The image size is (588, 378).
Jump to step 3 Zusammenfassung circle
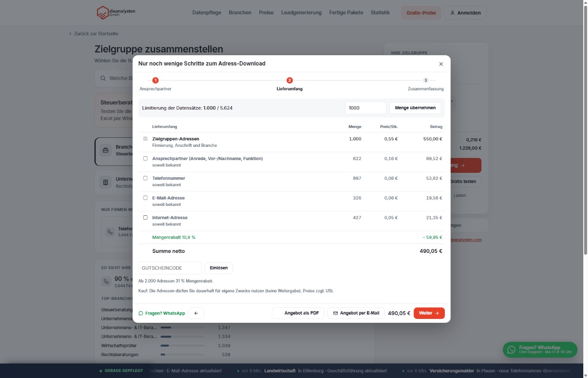click(x=426, y=80)
